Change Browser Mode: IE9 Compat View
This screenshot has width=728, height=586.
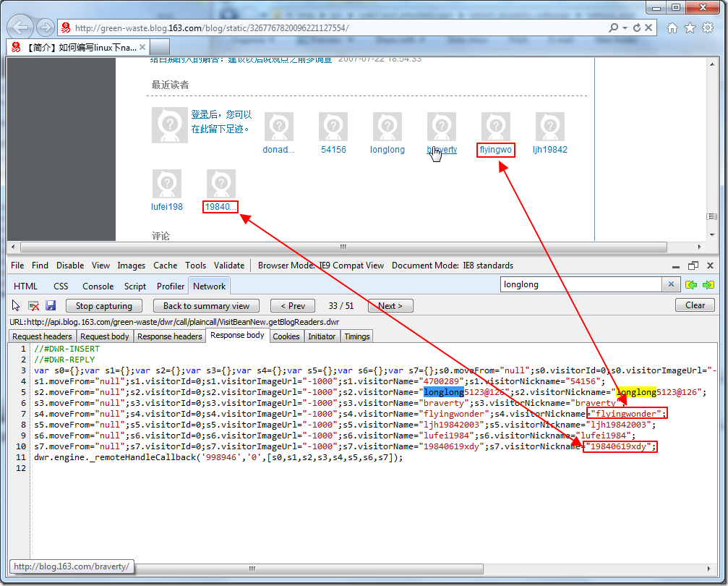click(x=321, y=266)
